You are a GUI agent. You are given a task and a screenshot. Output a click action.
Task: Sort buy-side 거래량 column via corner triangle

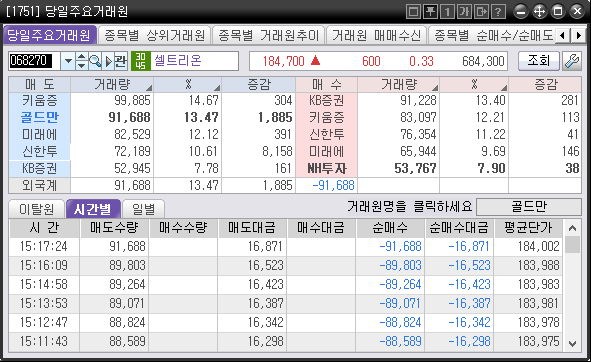435,88
